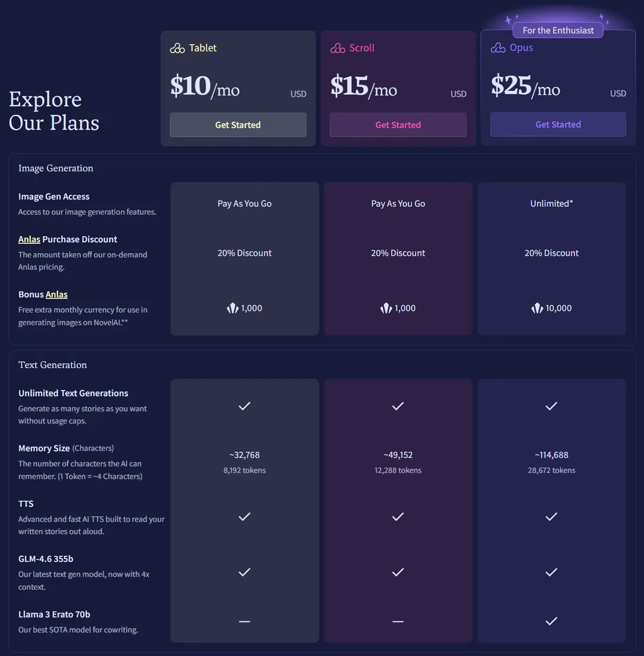This screenshot has width=644, height=656.
Task: Click the Anlas gem icon showing 10,000 under Opus
Action: (537, 308)
